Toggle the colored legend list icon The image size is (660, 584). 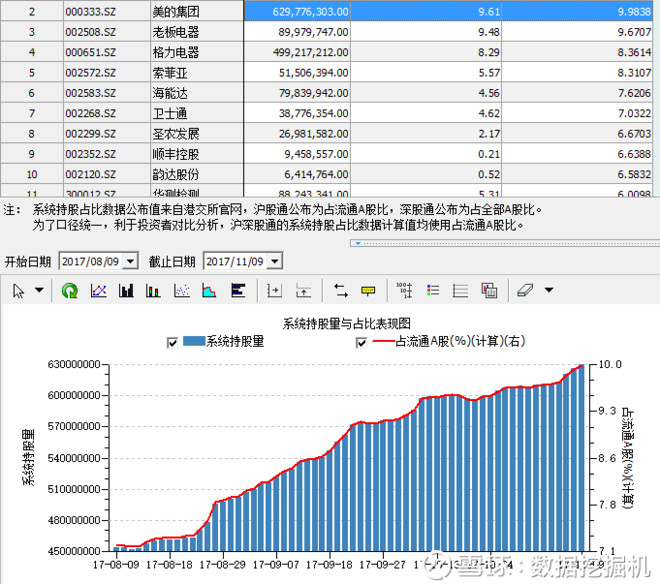(433, 291)
